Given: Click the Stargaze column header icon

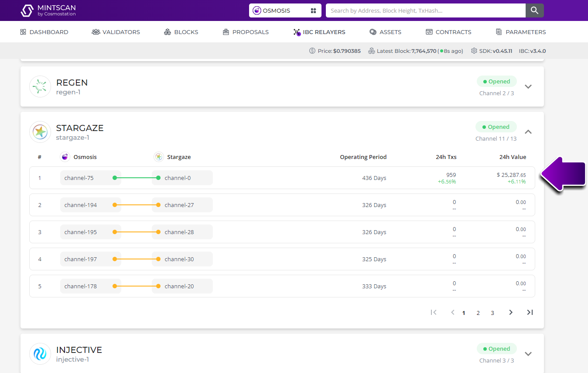Looking at the screenshot, I should pos(159,157).
